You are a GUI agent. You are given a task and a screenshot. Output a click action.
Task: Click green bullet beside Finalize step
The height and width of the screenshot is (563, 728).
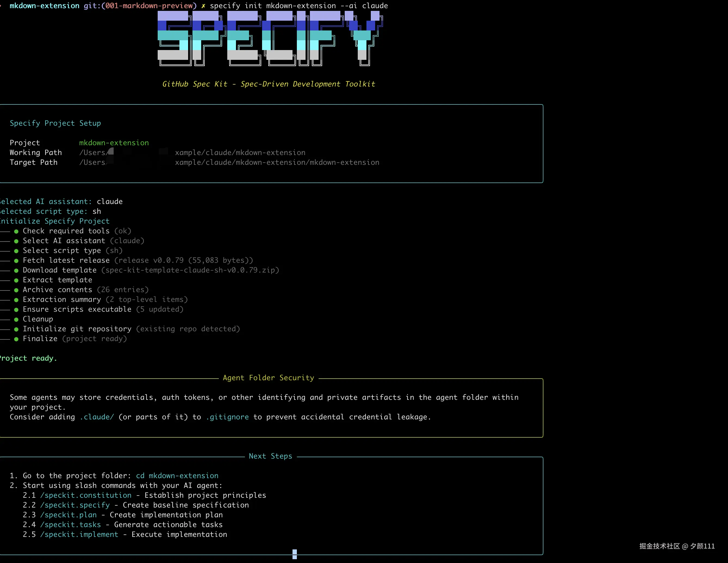coord(16,339)
